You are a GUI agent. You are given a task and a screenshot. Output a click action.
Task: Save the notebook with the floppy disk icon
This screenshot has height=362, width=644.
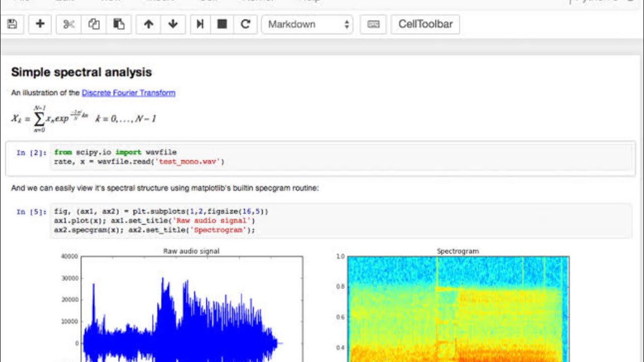coord(13,24)
